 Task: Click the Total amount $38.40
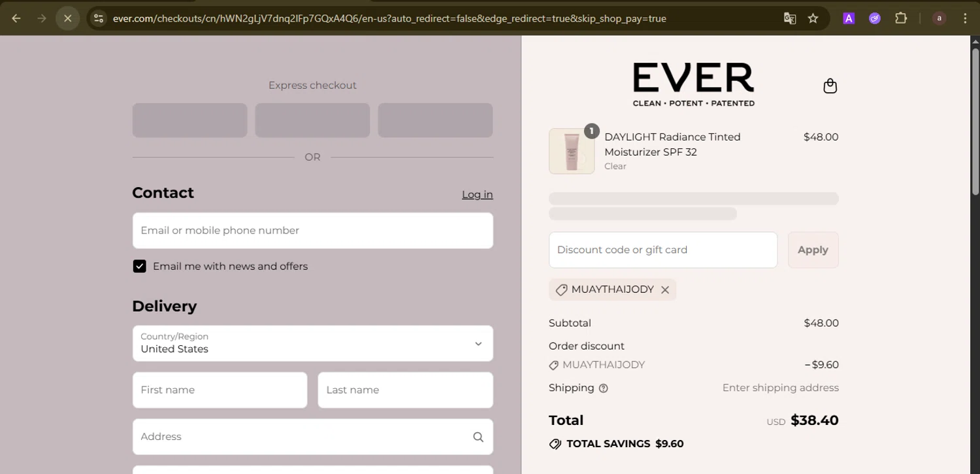[x=814, y=420]
